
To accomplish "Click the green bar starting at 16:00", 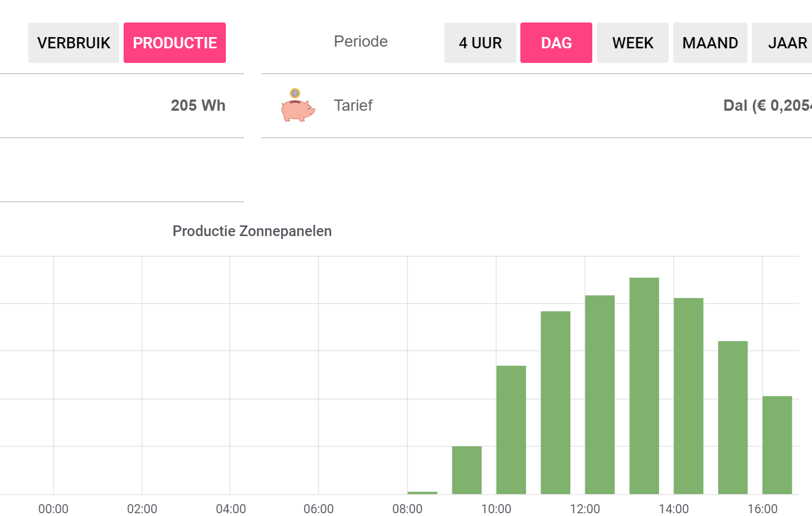I will (x=777, y=445).
